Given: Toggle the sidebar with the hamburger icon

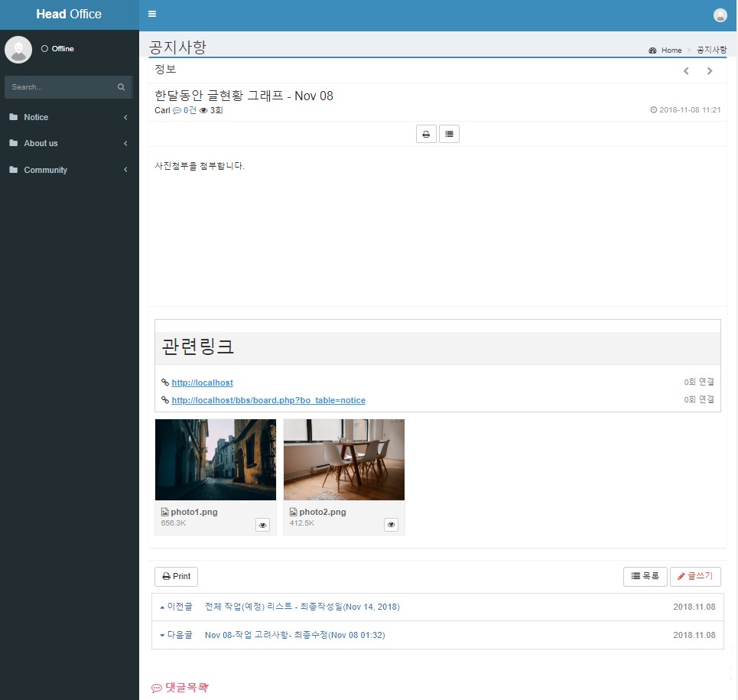Looking at the screenshot, I should (x=152, y=14).
